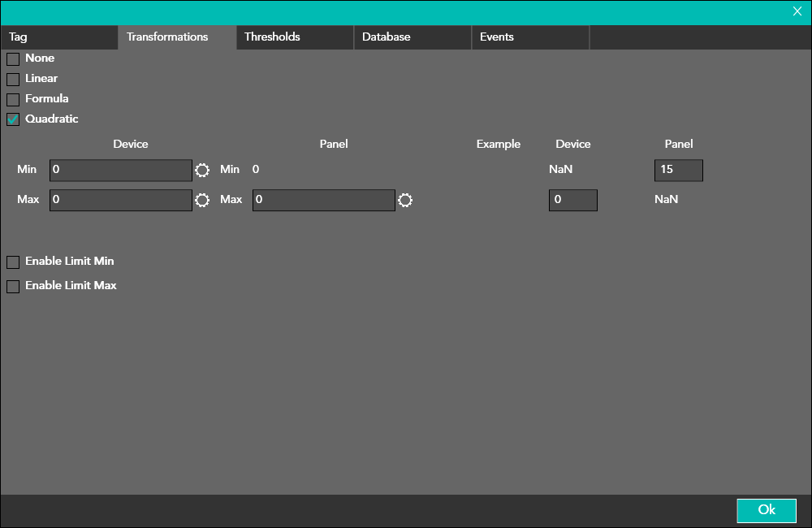Screen dimensions: 812x528
Task: Open the Thresholds tab
Action: (295, 37)
